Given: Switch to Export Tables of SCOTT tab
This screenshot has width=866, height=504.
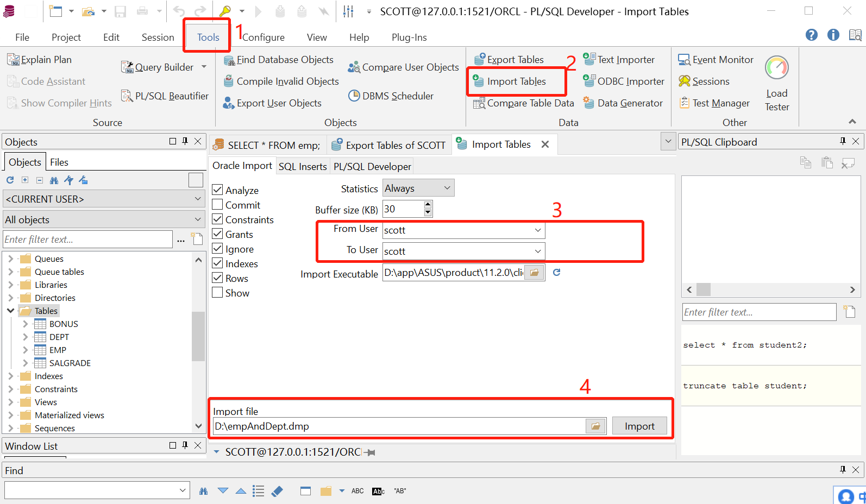Looking at the screenshot, I should [x=389, y=145].
